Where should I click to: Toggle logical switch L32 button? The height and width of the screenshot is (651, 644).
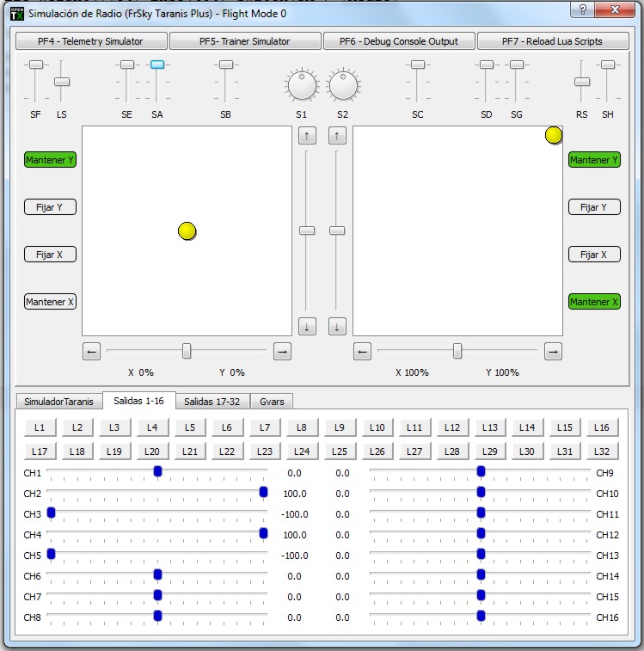pyautogui.click(x=602, y=451)
